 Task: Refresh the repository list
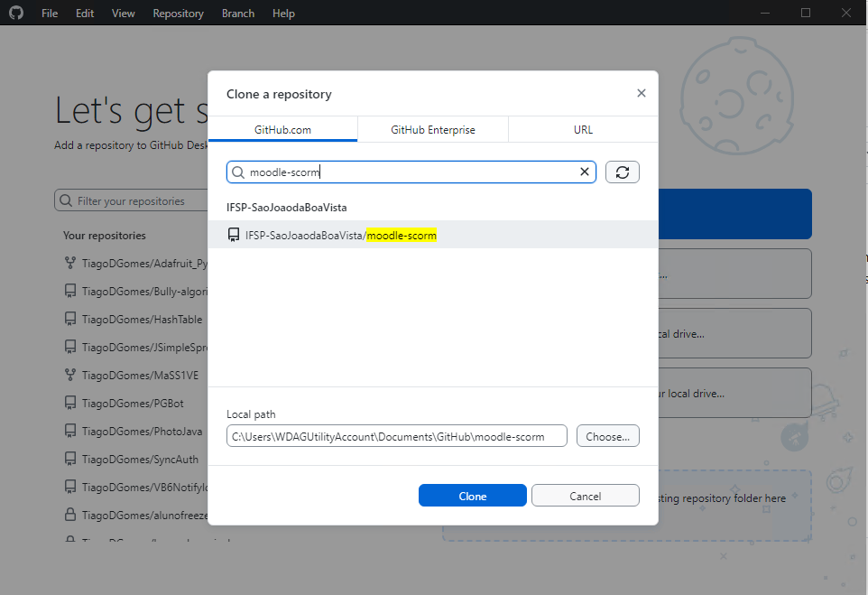click(623, 172)
